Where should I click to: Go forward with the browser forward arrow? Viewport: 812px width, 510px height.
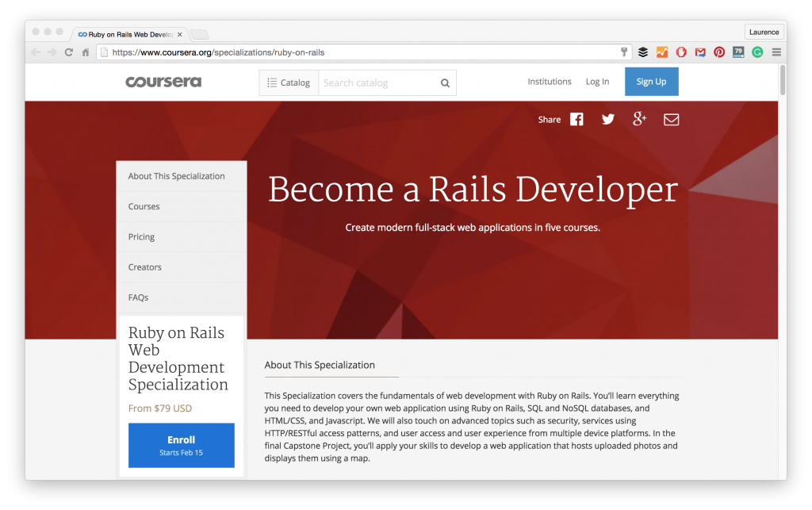(x=52, y=52)
